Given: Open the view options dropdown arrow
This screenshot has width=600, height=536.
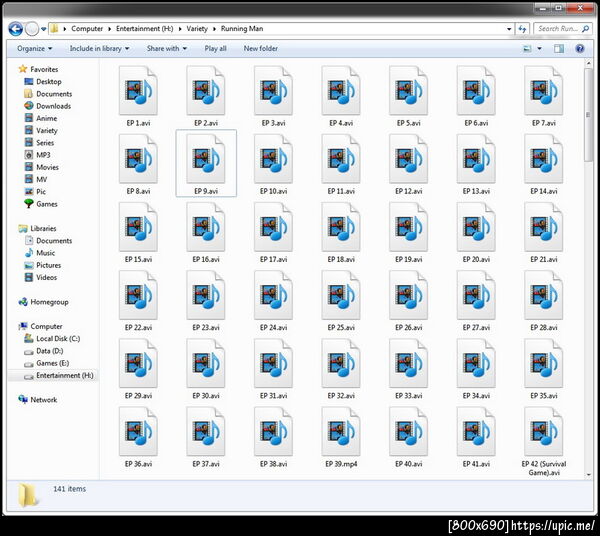Looking at the screenshot, I should [x=540, y=49].
